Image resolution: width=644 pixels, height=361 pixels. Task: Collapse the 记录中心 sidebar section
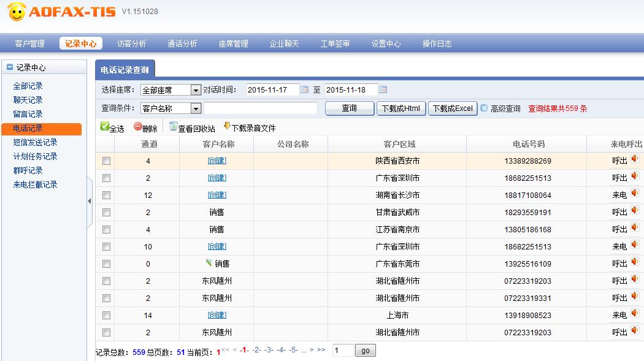click(10, 67)
